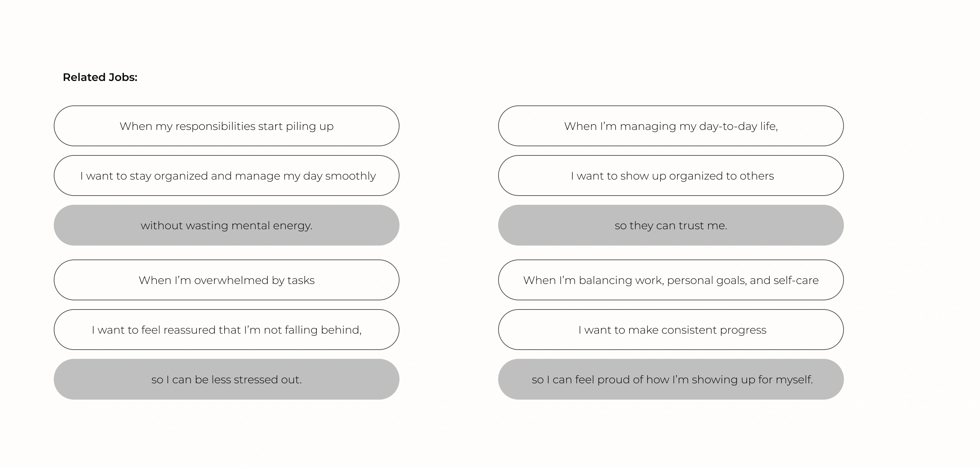Select gray 'without wasting mental energy' pill
Image resolution: width=980 pixels, height=468 pixels.
pos(226,225)
